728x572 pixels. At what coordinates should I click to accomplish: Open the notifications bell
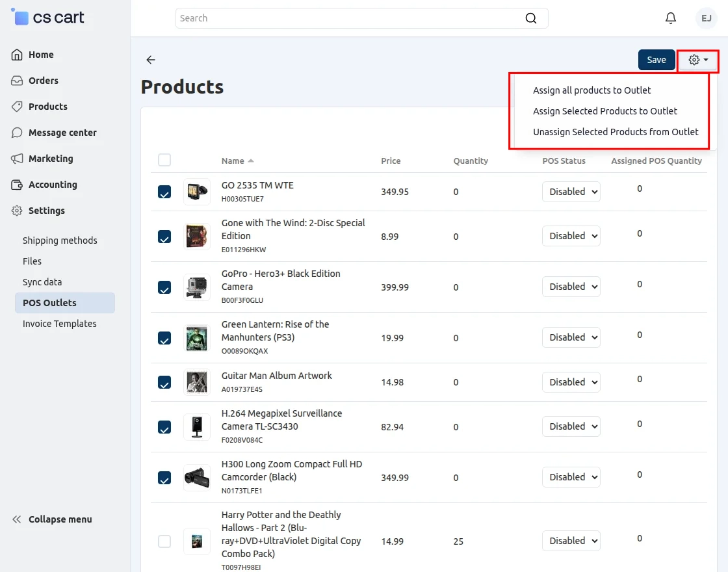(x=670, y=18)
